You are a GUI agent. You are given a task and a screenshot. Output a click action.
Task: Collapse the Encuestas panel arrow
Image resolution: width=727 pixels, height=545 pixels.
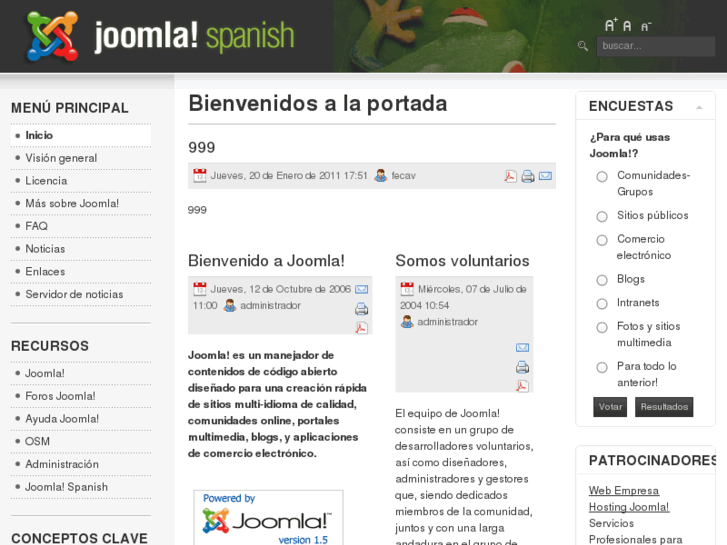[699, 108]
